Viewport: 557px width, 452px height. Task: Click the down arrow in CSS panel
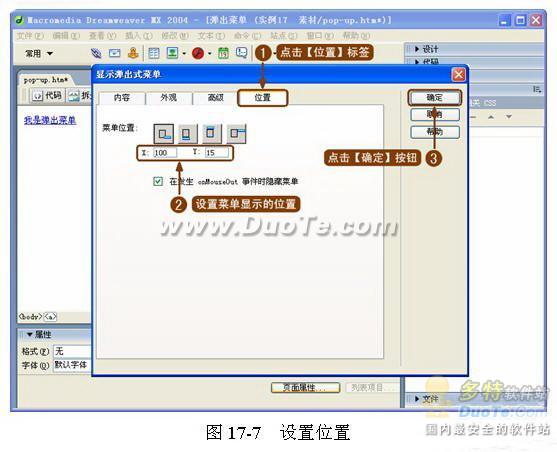point(509,117)
